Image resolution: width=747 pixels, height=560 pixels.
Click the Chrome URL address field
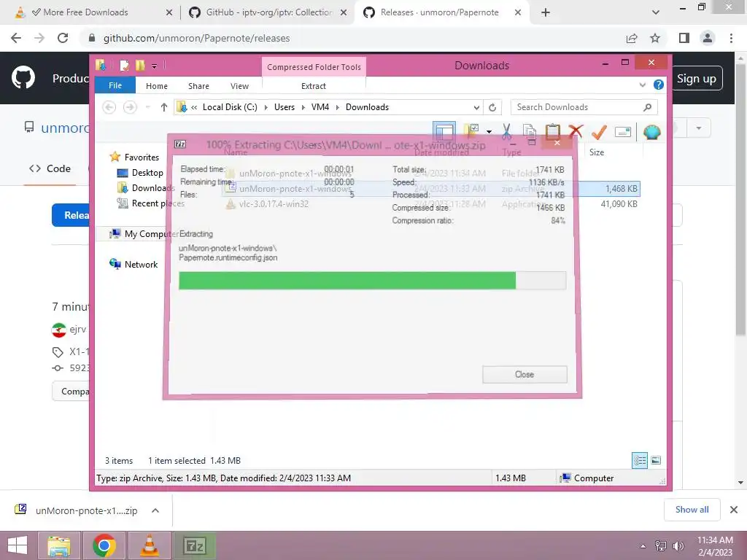[x=354, y=38]
